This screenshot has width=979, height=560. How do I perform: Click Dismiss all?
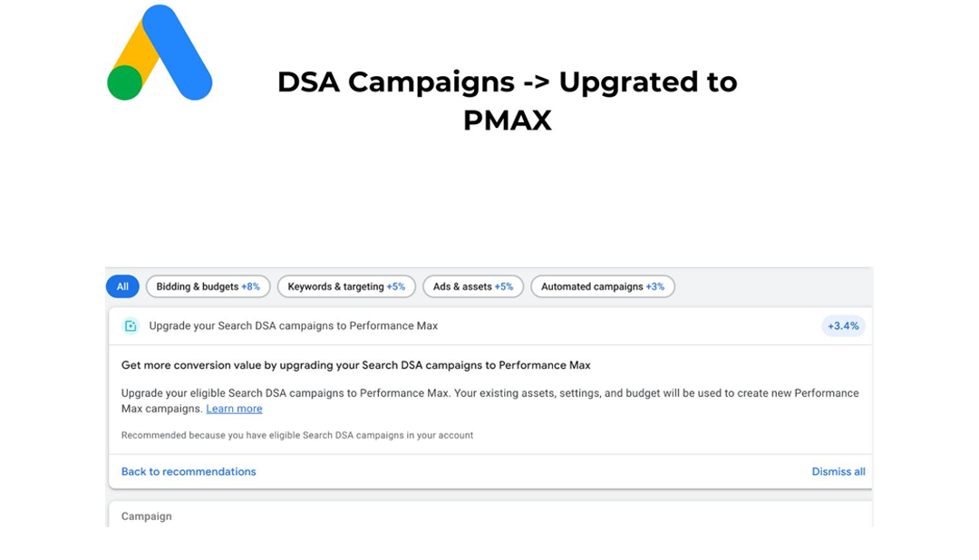[838, 471]
